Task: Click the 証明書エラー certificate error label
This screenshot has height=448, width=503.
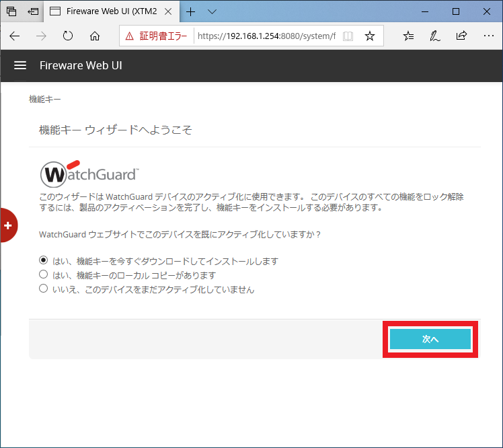Action: [x=163, y=36]
